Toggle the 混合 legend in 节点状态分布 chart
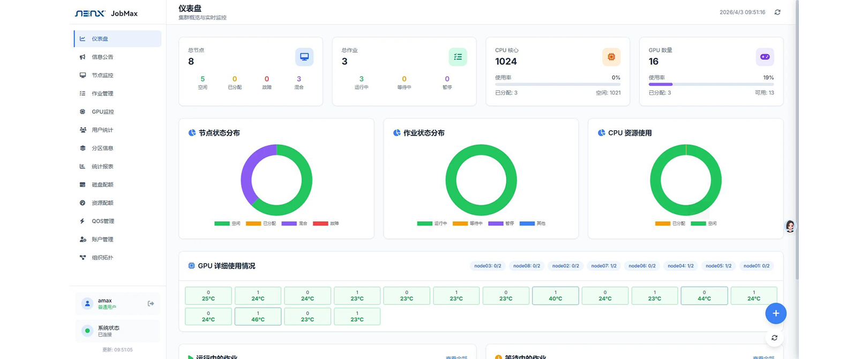 pyautogui.click(x=295, y=223)
